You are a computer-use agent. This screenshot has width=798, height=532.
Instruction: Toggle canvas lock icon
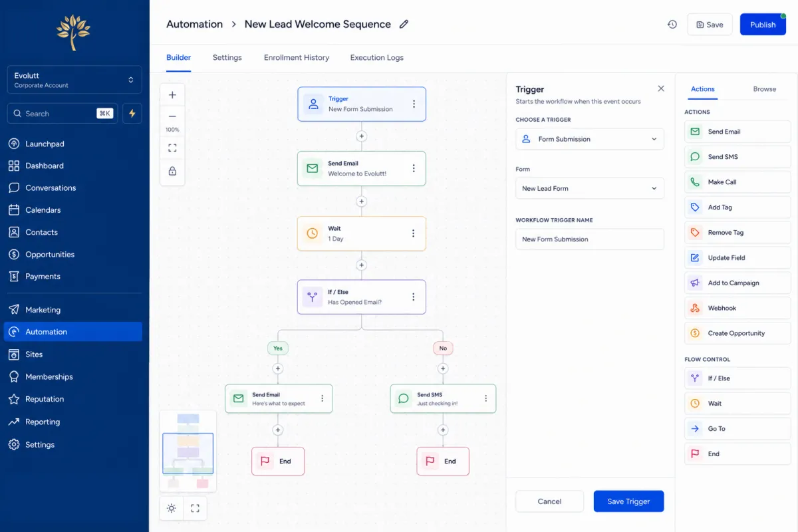172,171
